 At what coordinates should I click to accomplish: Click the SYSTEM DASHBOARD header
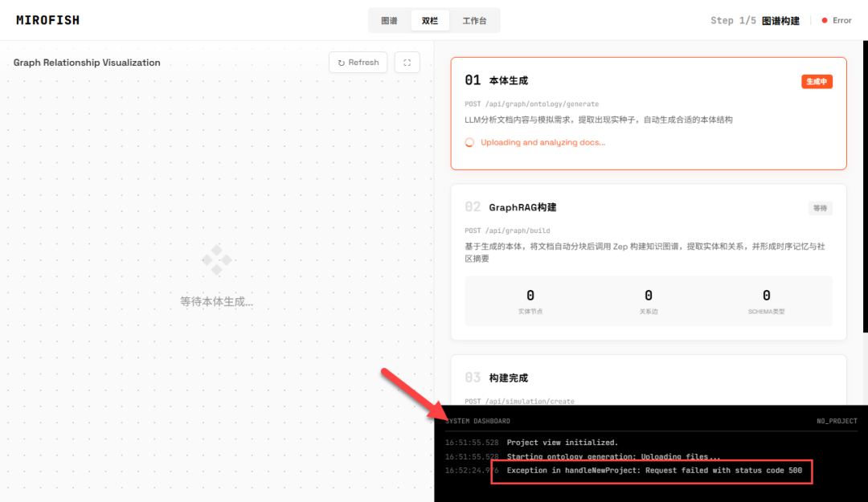(477, 421)
